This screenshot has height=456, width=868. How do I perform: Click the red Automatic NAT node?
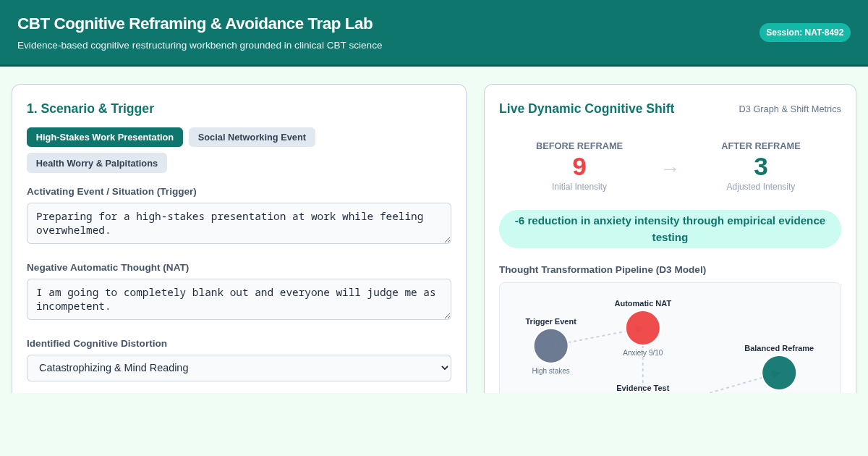[643, 328]
